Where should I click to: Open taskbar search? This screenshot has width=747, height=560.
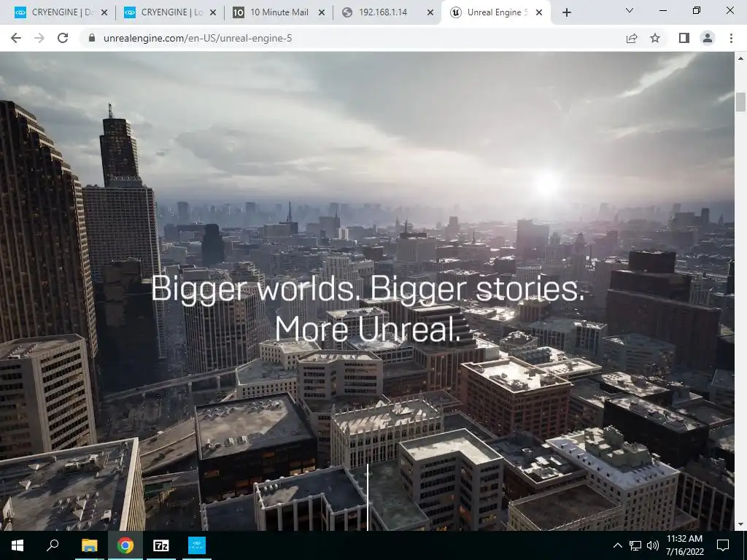click(53, 545)
